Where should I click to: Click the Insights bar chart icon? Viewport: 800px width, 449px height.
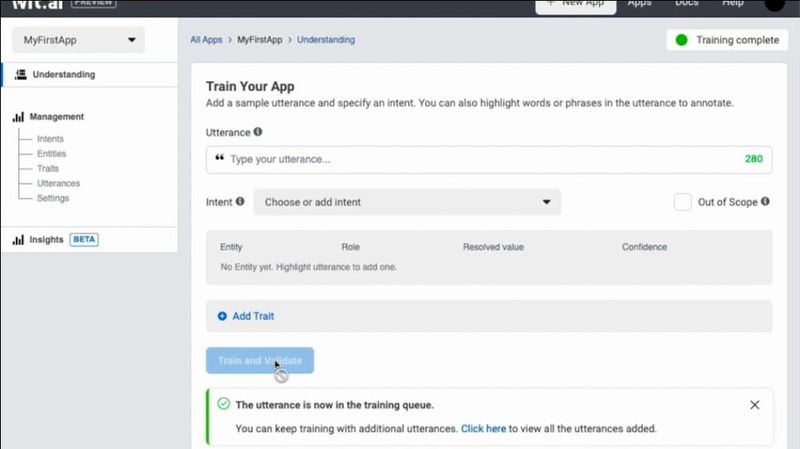tap(18, 240)
